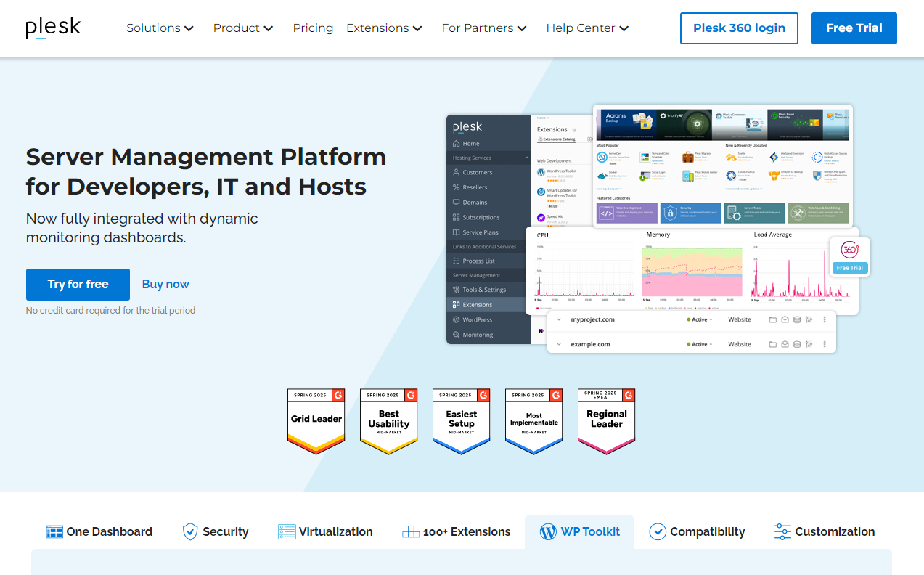The height and width of the screenshot is (575, 924).
Task: Open the Product dropdown menu
Action: 242,28
